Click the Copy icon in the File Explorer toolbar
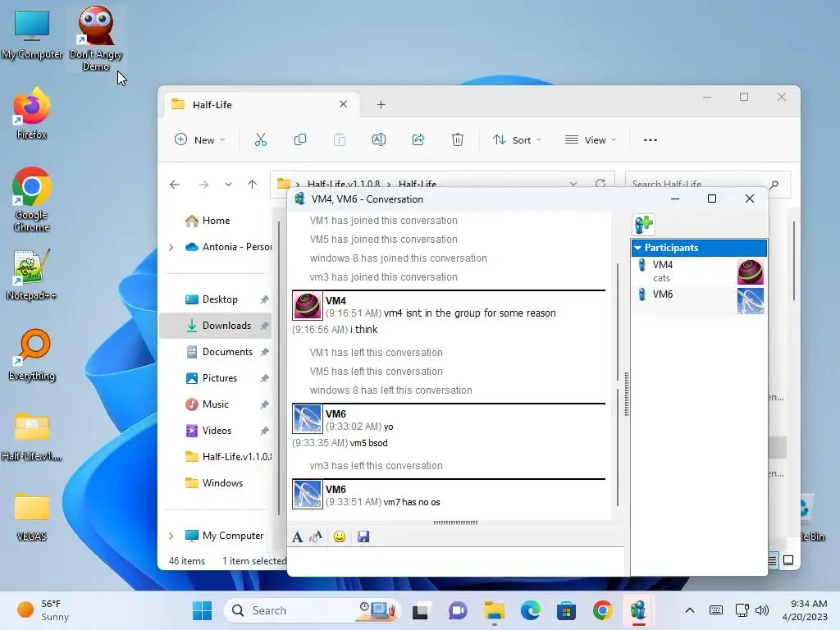This screenshot has height=630, width=840. tap(300, 139)
